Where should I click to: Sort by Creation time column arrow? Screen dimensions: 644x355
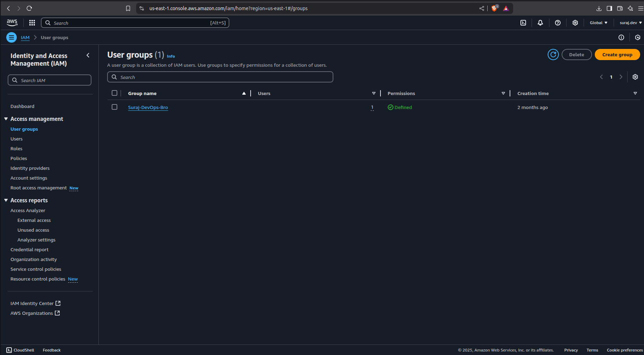(x=635, y=93)
